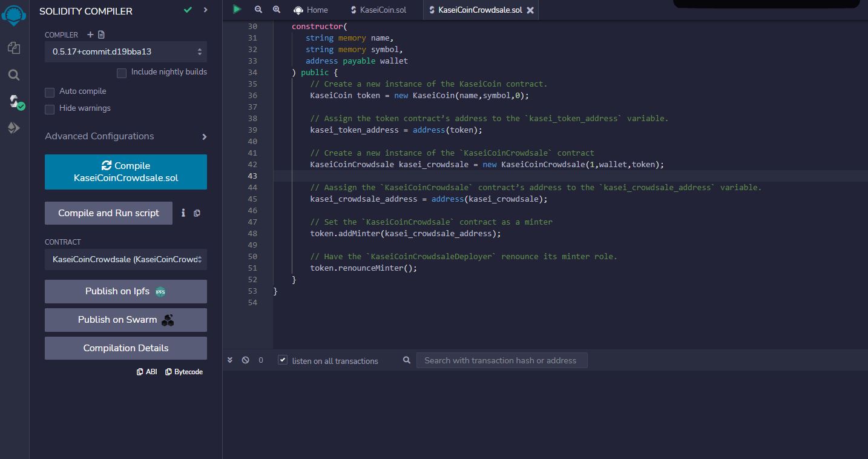Screen dimensions: 868x459
Task: Uncheck listen on all transactions
Action: click(x=282, y=360)
